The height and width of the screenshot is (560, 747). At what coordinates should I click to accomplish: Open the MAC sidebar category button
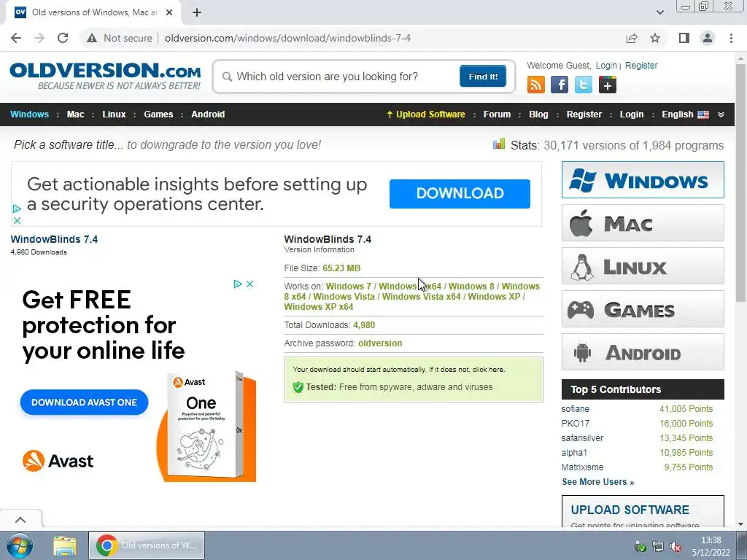(x=643, y=223)
